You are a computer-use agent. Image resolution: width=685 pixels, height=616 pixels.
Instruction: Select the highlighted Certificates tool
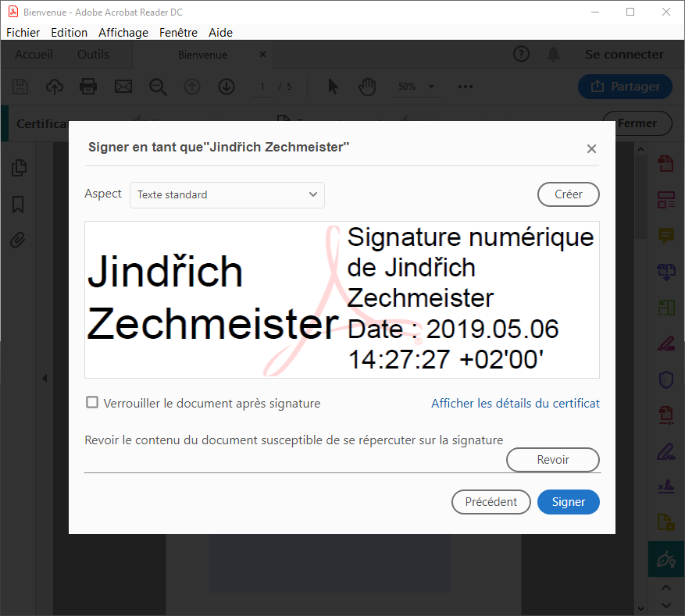click(x=665, y=559)
